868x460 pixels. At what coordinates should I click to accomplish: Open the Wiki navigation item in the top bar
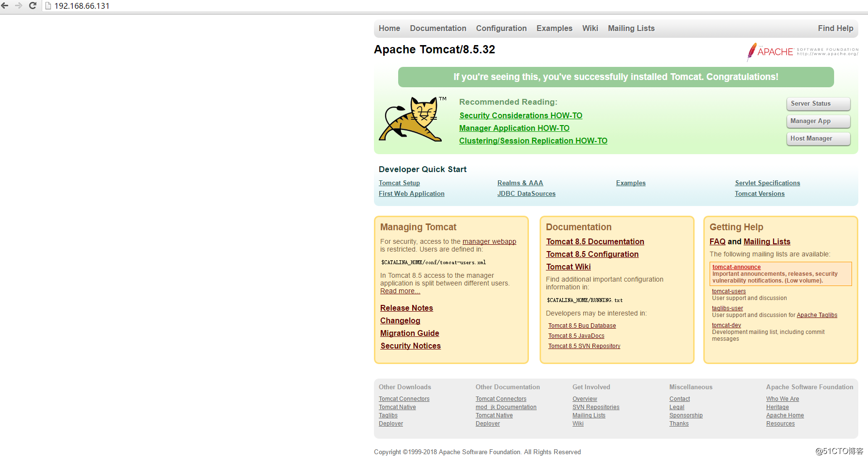590,29
